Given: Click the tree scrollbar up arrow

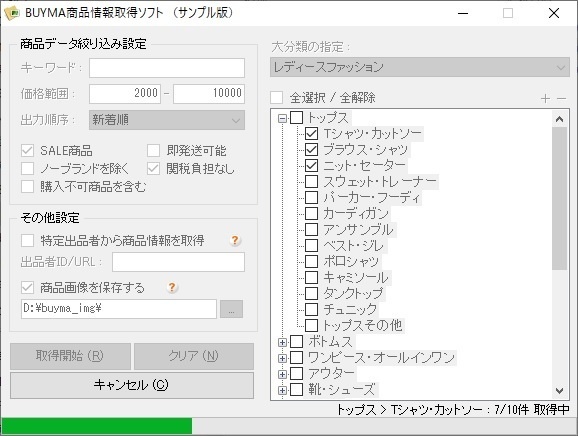Looking at the screenshot, I should pyautogui.click(x=560, y=119).
